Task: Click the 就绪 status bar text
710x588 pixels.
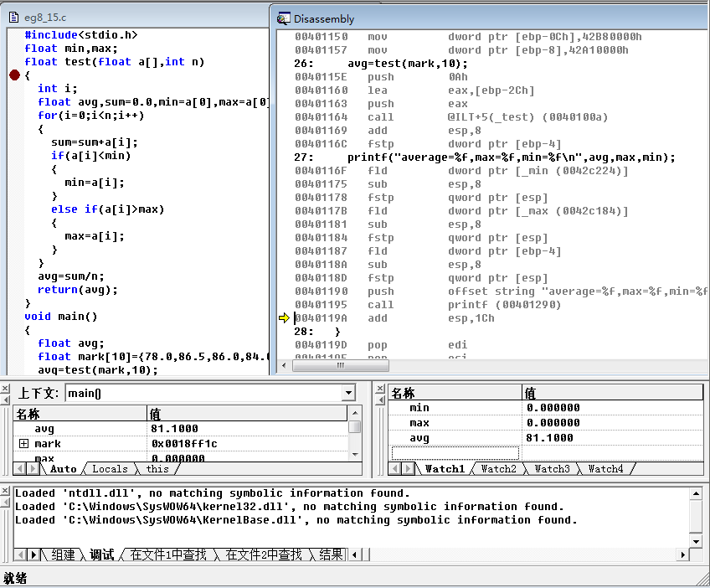Action: coord(15,578)
